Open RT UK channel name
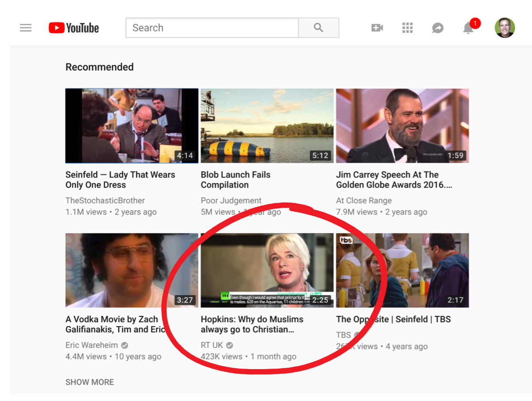Viewport: 532px width, 401px height. 212,345
